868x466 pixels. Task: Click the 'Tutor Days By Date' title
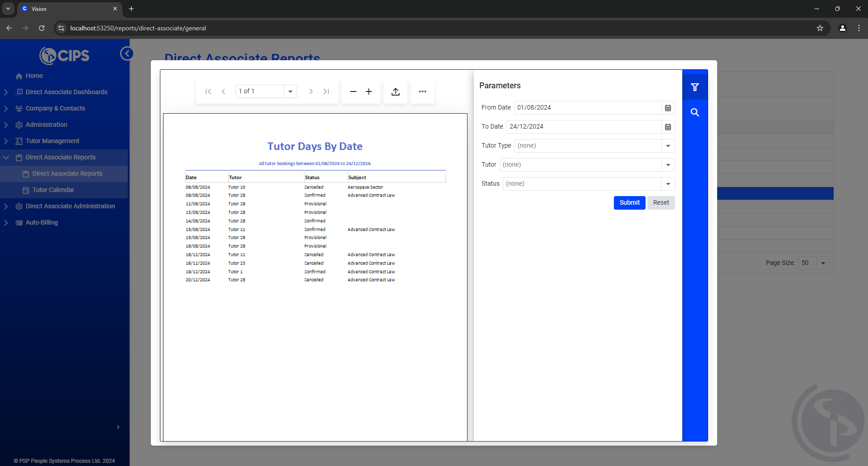pos(315,146)
